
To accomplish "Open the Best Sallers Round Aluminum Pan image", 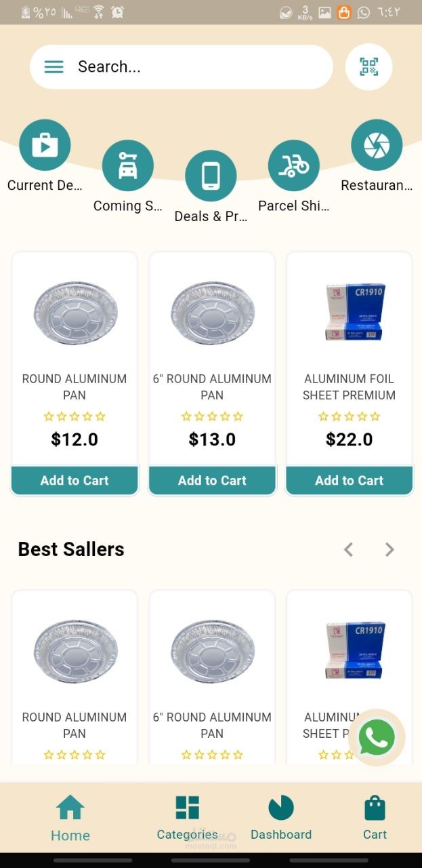I will 75,651.
